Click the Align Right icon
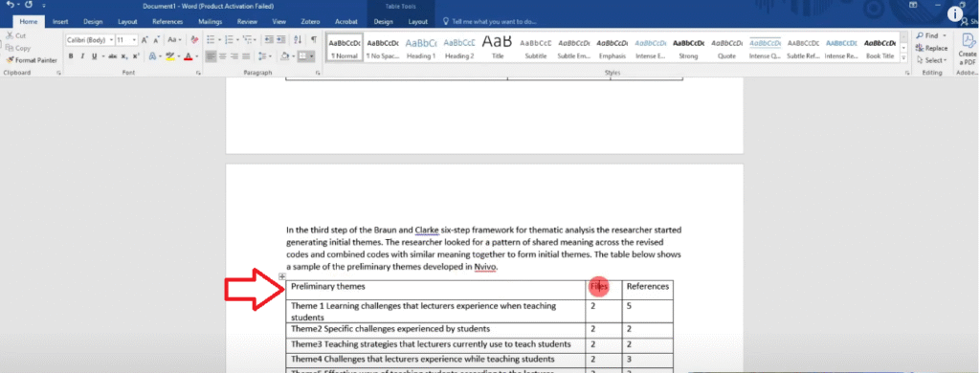 [234, 56]
